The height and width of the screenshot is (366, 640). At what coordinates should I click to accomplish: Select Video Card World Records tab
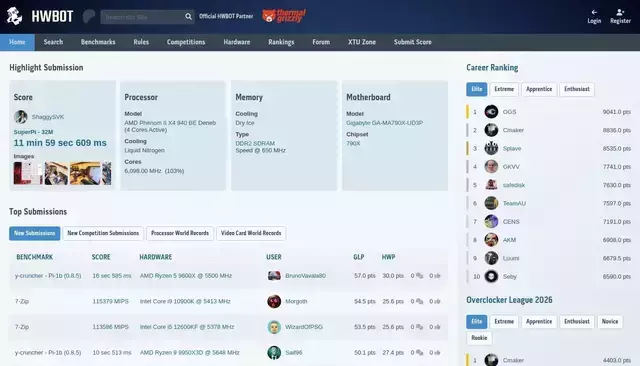point(251,233)
